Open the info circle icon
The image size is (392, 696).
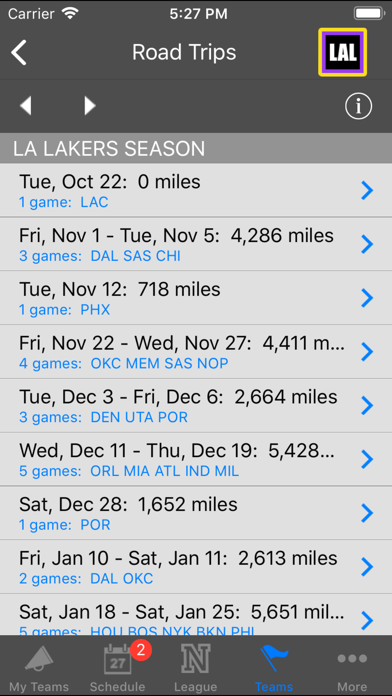pyautogui.click(x=359, y=107)
